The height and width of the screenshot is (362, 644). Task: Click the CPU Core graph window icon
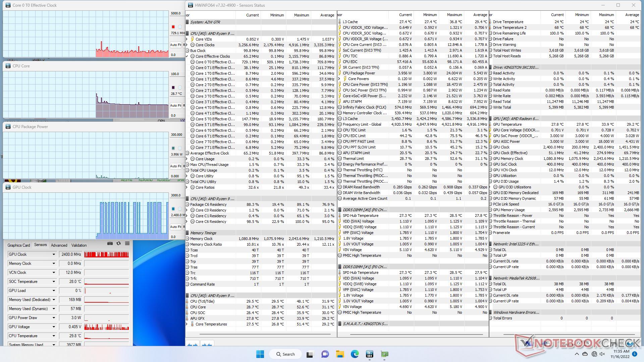click(8, 66)
